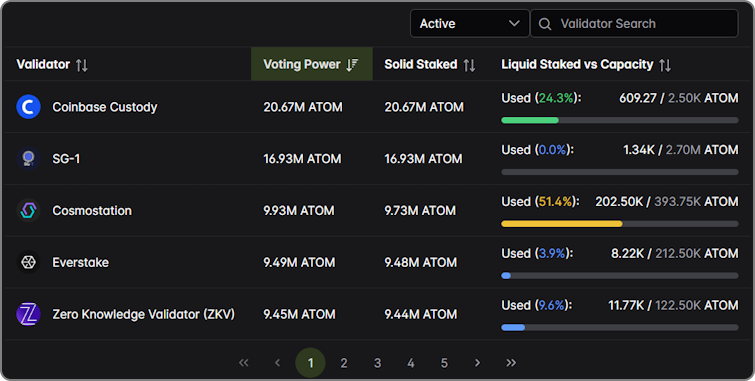Open Zero Knowledge Validator (ZKV) name
Screen dimensions: 755x381
click(143, 315)
